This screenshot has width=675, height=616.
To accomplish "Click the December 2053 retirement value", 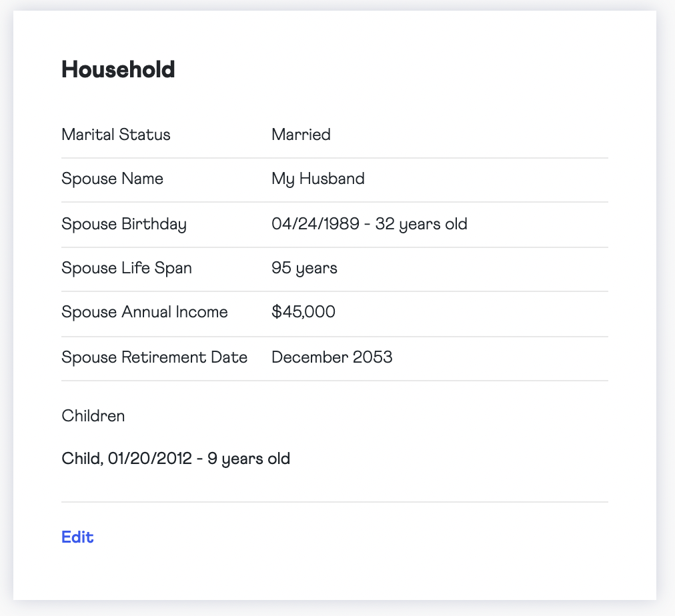I will click(x=332, y=357).
